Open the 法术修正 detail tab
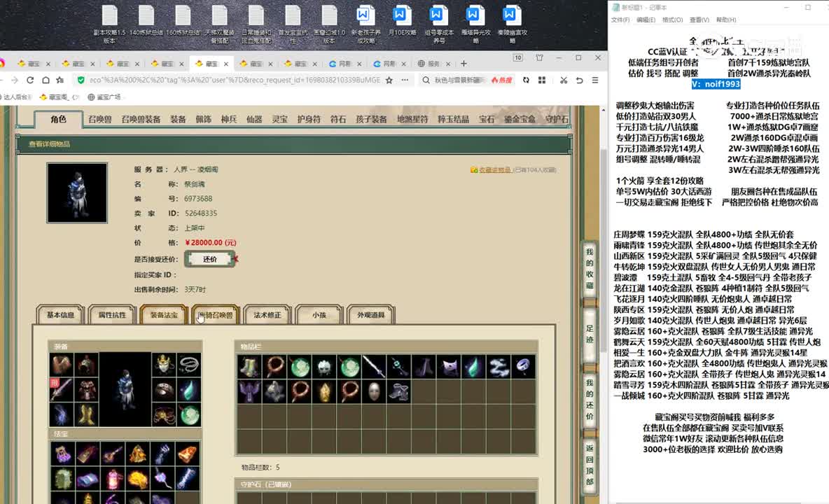829x504 pixels. 267,315
